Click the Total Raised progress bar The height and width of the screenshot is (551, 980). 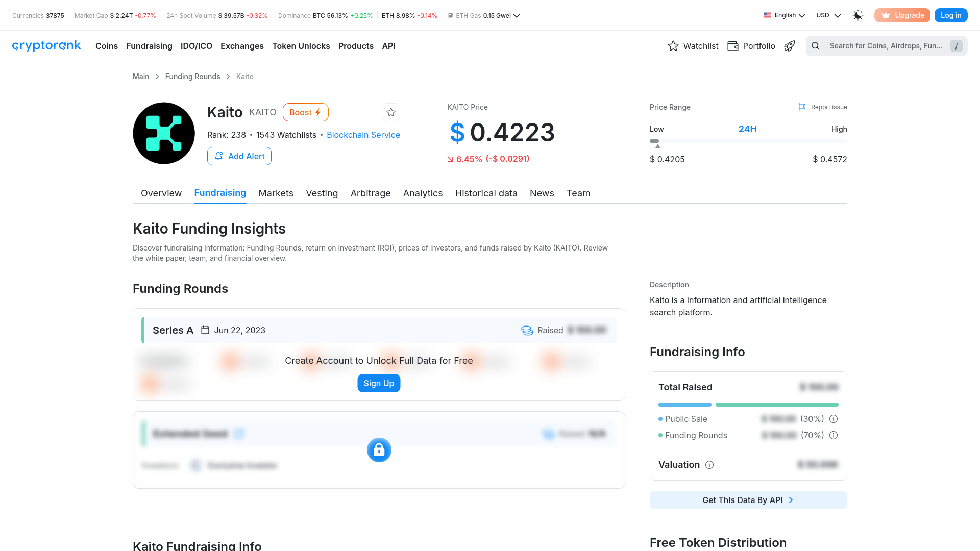(x=748, y=405)
